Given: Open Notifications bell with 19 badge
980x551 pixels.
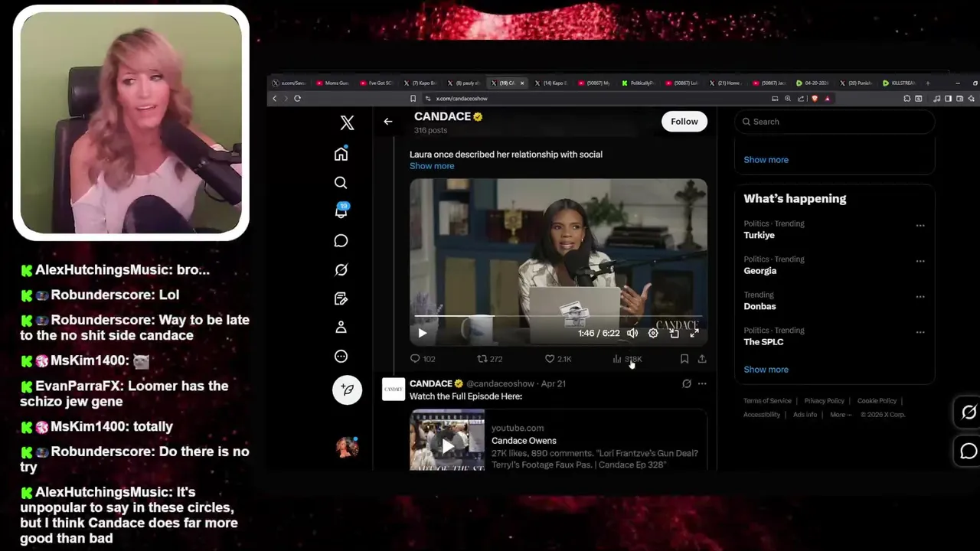Looking at the screenshot, I should tap(341, 211).
